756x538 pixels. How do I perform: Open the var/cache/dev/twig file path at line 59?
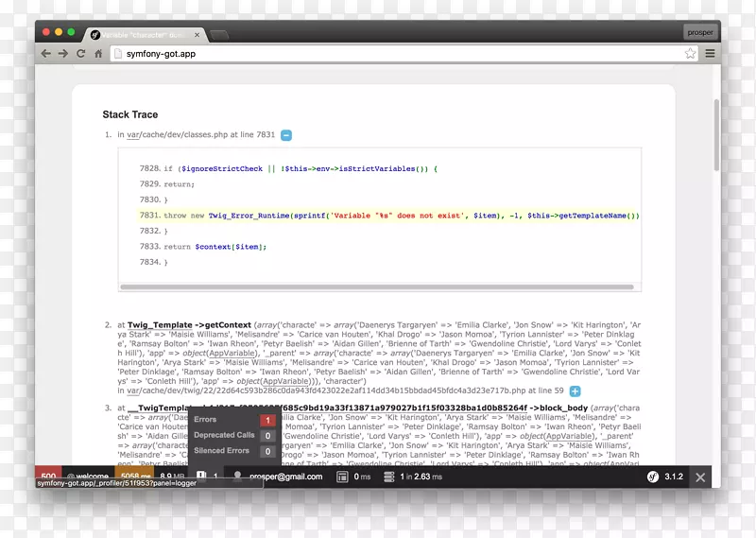[326, 390]
